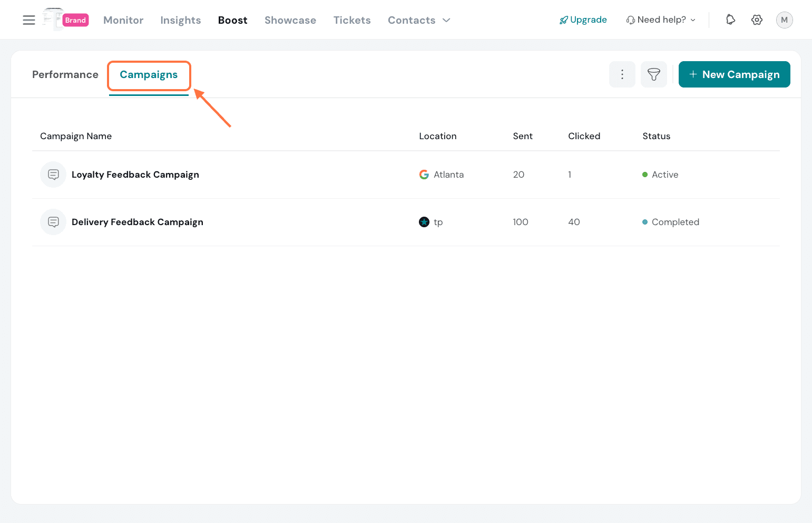Click the Upgrade link
The height and width of the screenshot is (523, 812).
pos(588,20)
